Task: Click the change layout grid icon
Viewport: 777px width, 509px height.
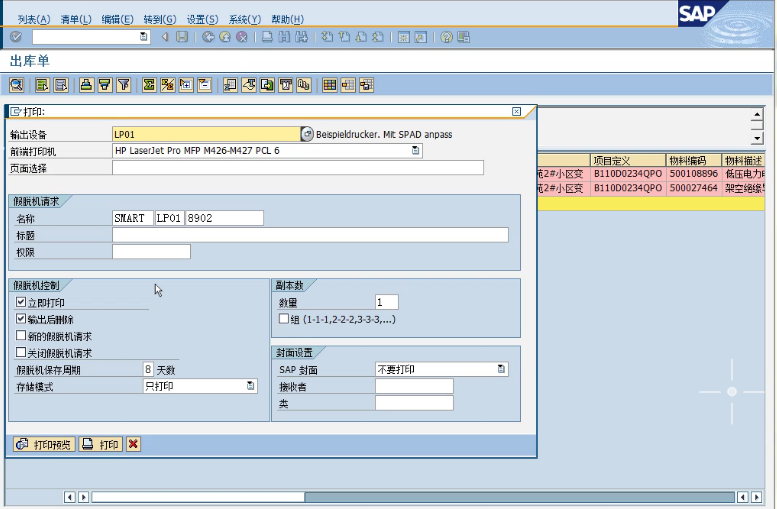Action: coord(329,85)
